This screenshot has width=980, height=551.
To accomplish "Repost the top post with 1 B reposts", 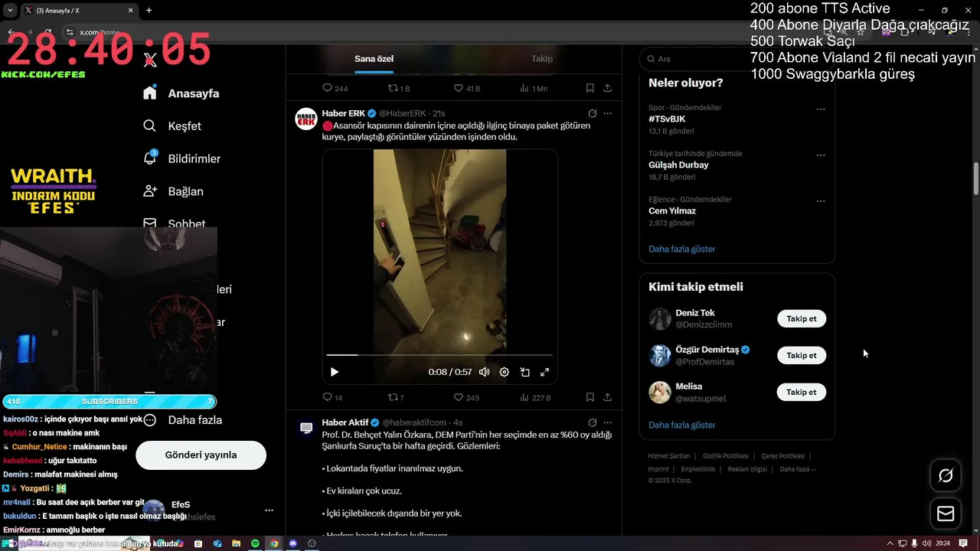I will tap(393, 88).
